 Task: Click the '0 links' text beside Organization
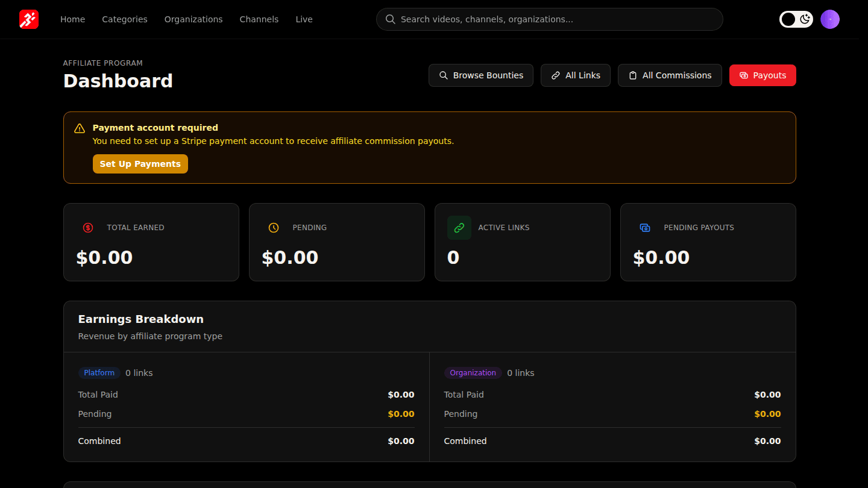521,373
